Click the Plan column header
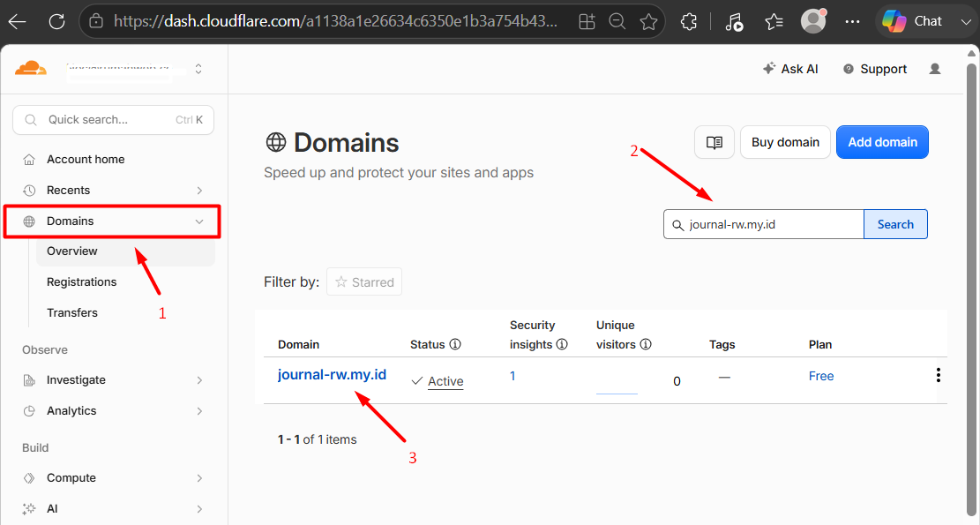980x525 pixels. [x=820, y=344]
